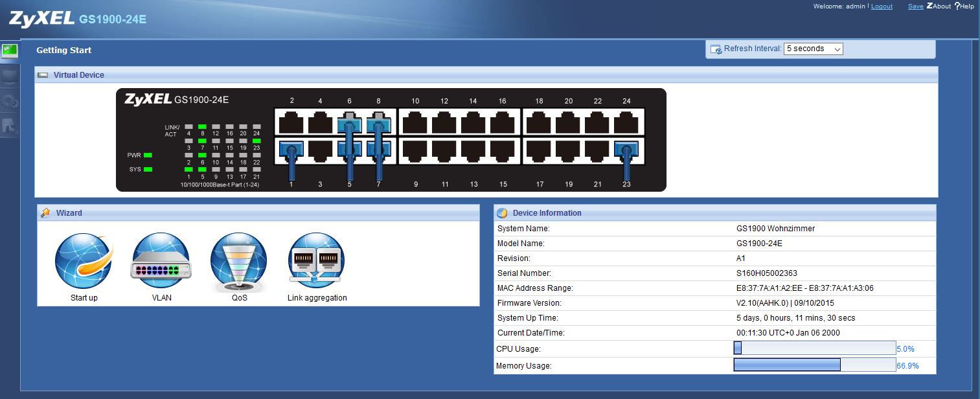
Task: Click the CPU Usage progress bar
Action: (x=815, y=348)
